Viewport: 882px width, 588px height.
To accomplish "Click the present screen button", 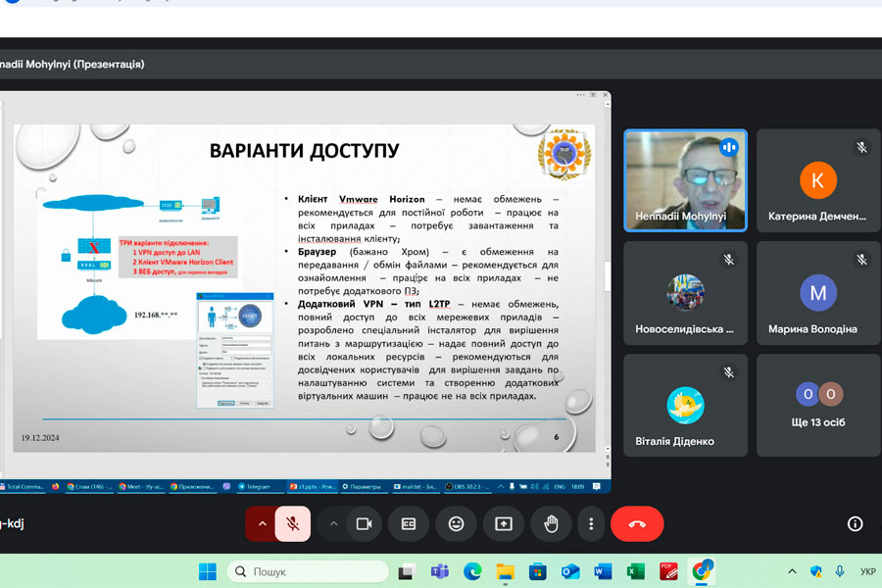I will pos(504,524).
